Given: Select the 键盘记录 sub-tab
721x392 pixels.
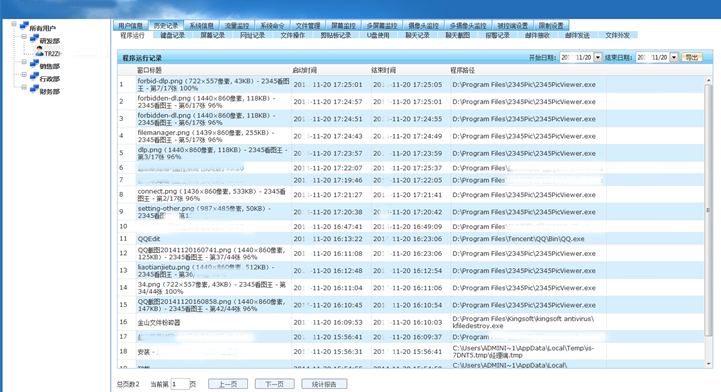Looking at the screenshot, I should [x=172, y=35].
